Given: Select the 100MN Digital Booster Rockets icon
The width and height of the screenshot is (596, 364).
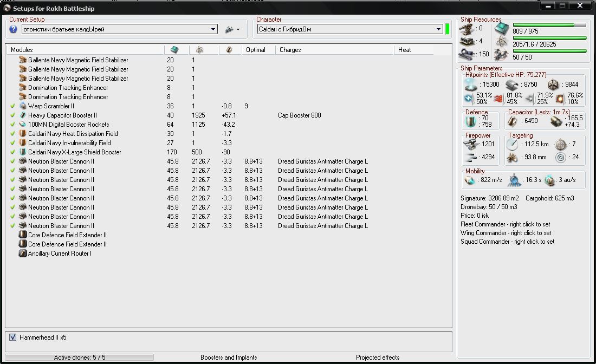Looking at the screenshot, I should (23, 124).
